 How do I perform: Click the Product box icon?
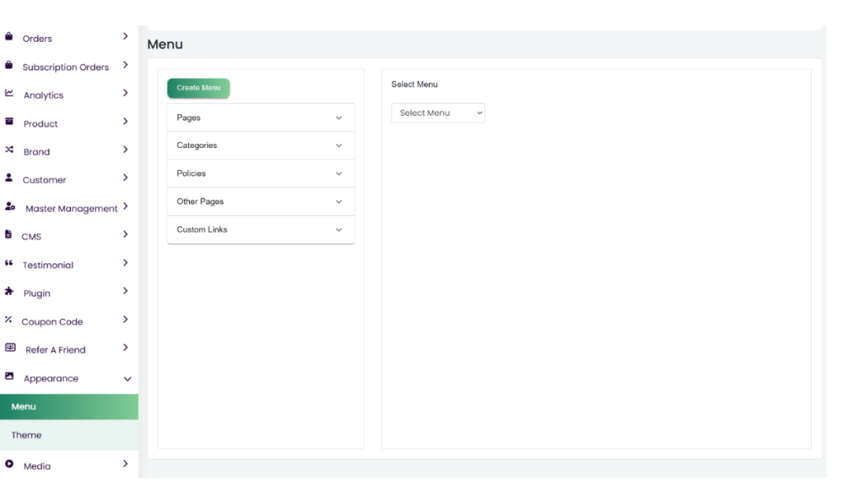pyautogui.click(x=9, y=123)
